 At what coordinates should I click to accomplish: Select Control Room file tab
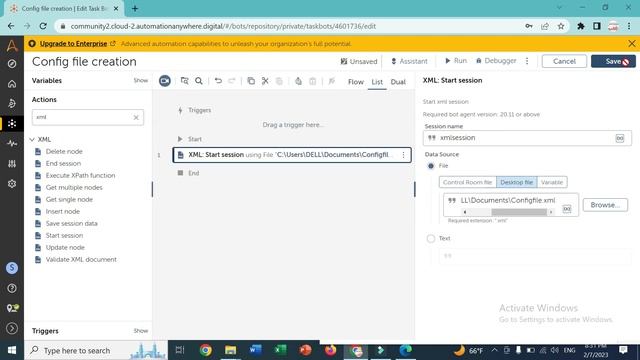pos(467,182)
